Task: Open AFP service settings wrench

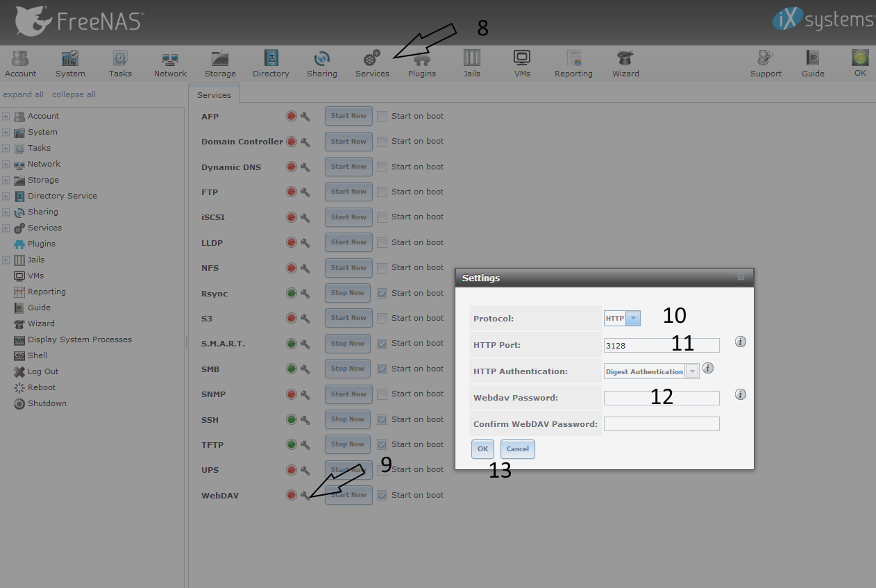Action: tap(305, 117)
